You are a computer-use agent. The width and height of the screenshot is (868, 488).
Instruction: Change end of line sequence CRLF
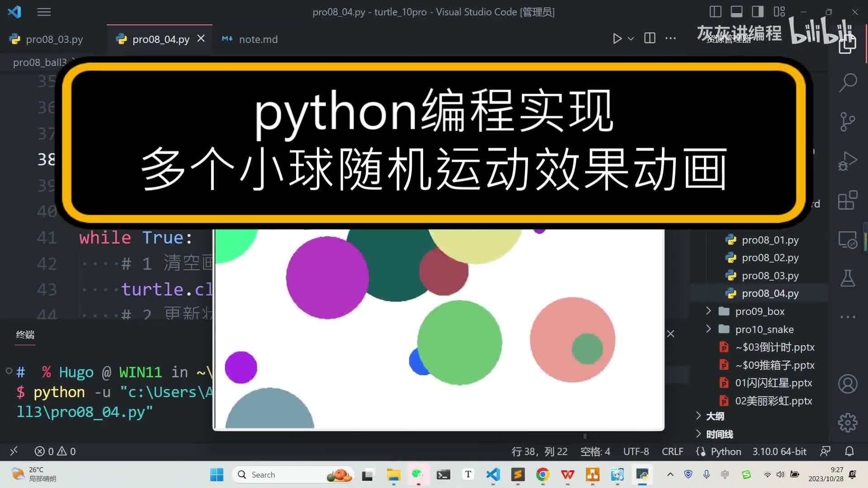tap(673, 451)
